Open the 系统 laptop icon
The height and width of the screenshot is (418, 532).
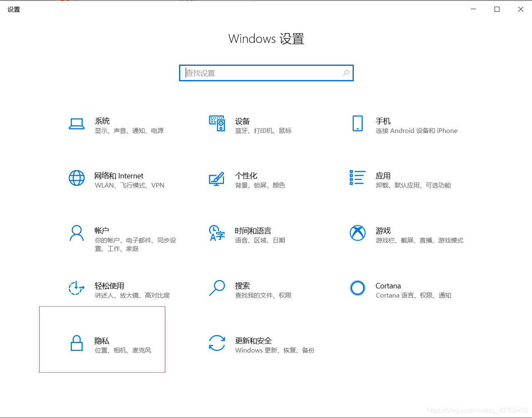tap(77, 124)
